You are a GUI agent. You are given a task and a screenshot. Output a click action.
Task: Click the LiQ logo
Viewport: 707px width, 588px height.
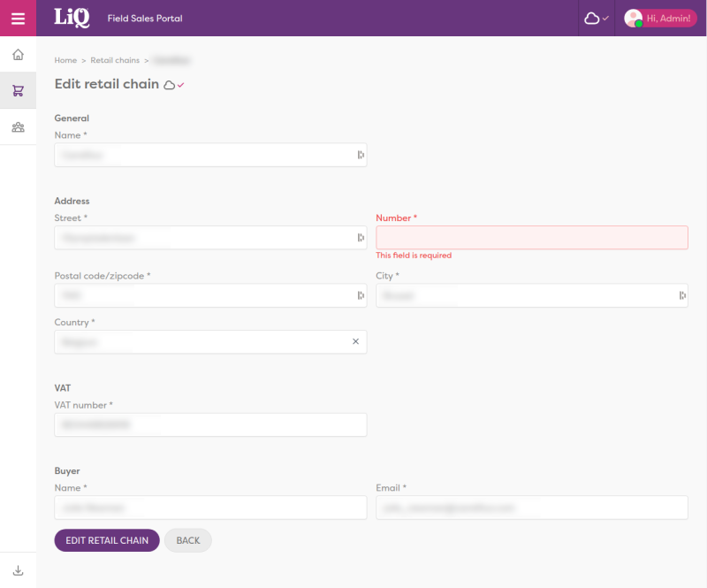[x=72, y=18]
